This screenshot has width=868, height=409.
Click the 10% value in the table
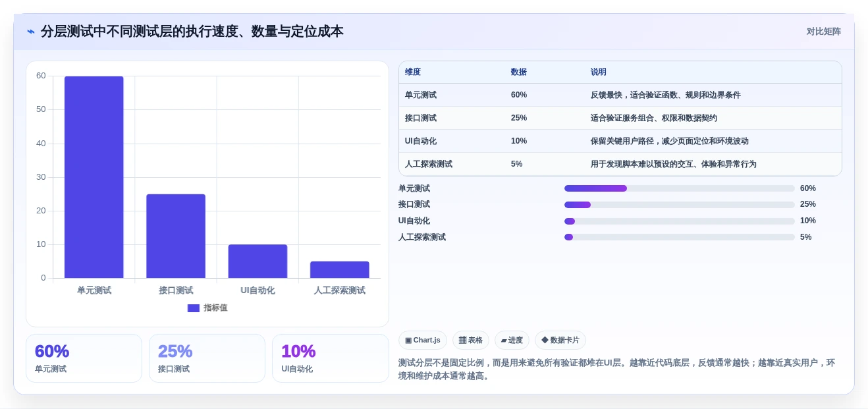(519, 141)
